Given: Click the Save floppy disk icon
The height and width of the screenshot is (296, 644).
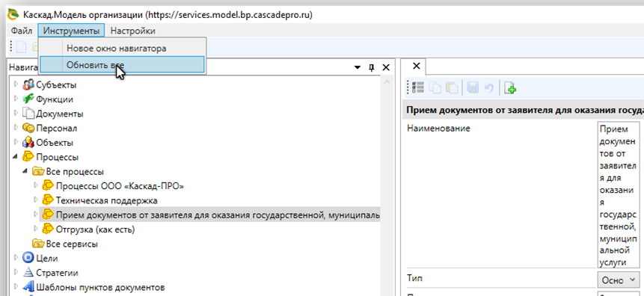Looking at the screenshot, I should pyautogui.click(x=473, y=87).
